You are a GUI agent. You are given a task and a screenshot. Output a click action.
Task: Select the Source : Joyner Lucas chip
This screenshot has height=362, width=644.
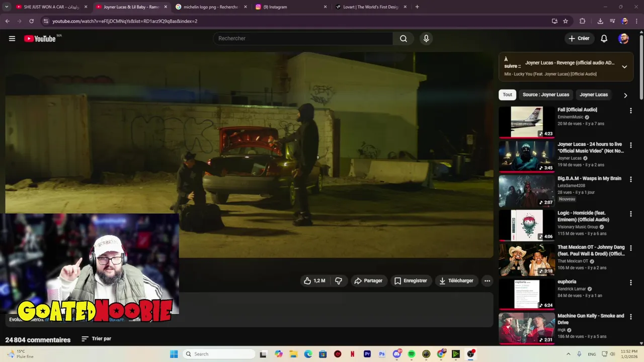(546, 95)
